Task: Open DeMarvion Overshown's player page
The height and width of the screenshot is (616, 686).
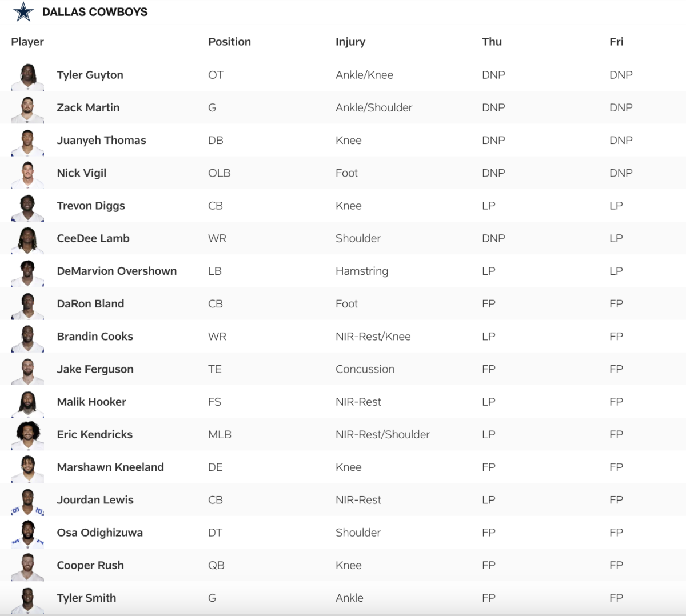Action: tap(117, 271)
